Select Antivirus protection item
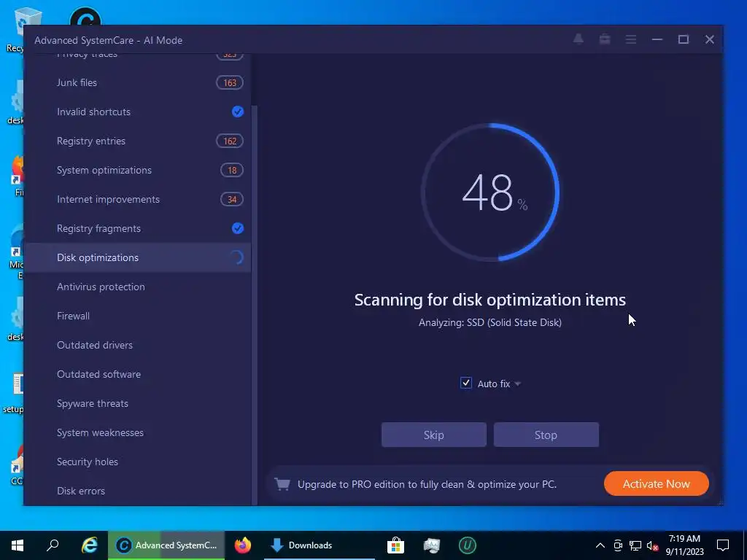Viewport: 747px width, 560px height. [x=137, y=287]
